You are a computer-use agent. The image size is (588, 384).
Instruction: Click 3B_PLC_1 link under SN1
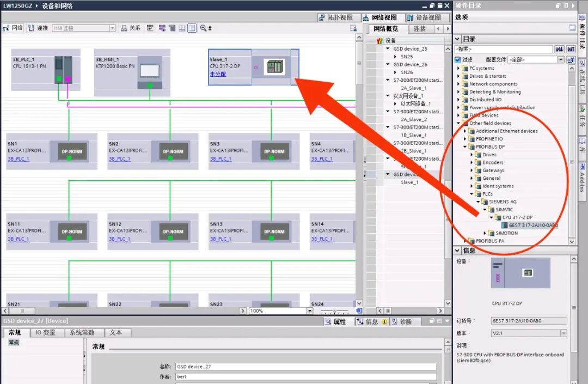click(x=19, y=159)
